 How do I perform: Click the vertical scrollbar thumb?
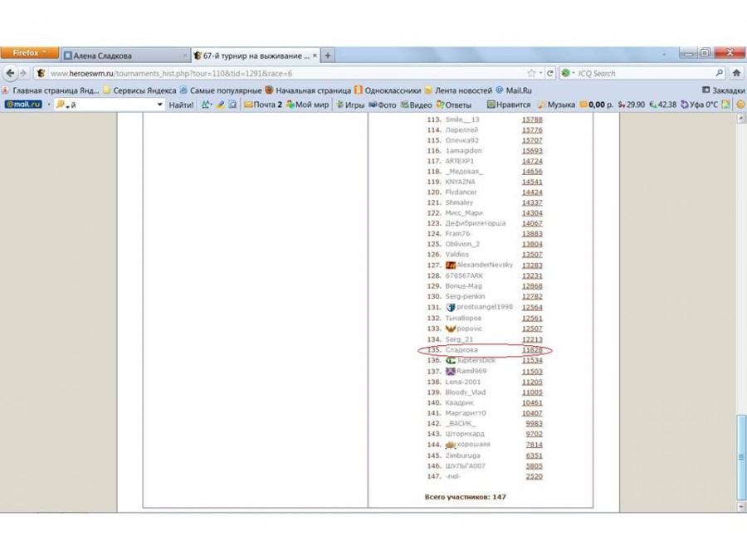tap(741, 456)
